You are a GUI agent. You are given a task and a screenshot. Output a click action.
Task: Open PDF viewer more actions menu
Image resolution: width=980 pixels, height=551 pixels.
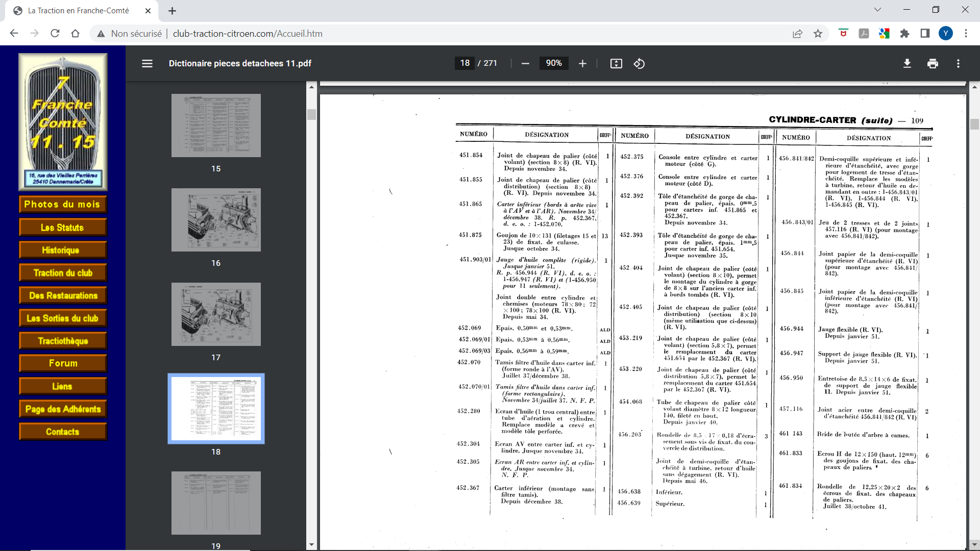pos(958,63)
